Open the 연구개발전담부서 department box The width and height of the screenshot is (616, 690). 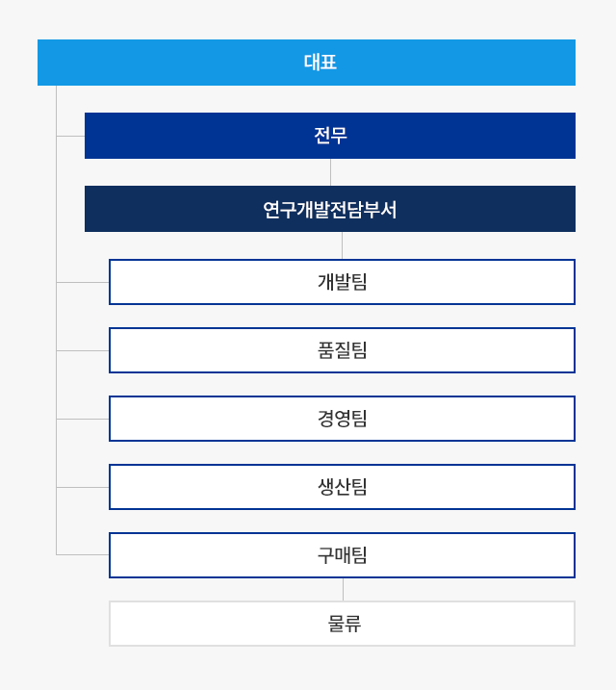(x=330, y=209)
